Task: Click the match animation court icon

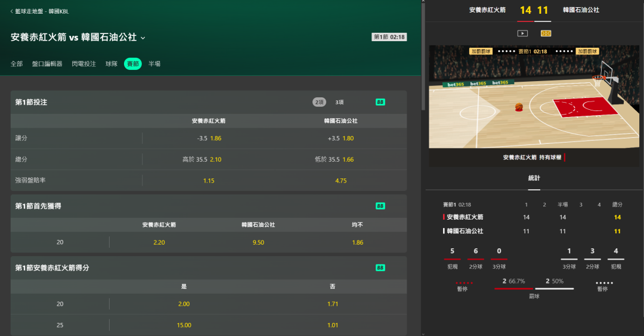Action: pos(546,33)
